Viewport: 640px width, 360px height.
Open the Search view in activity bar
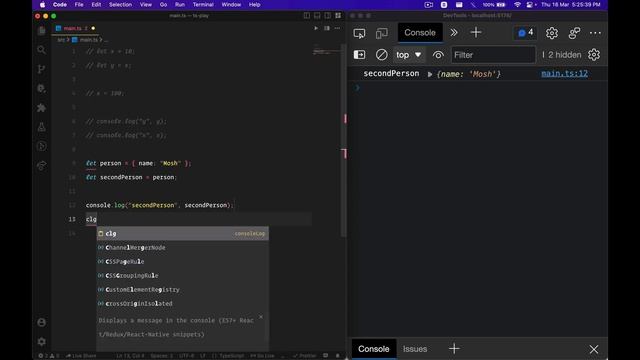pyautogui.click(x=42, y=50)
